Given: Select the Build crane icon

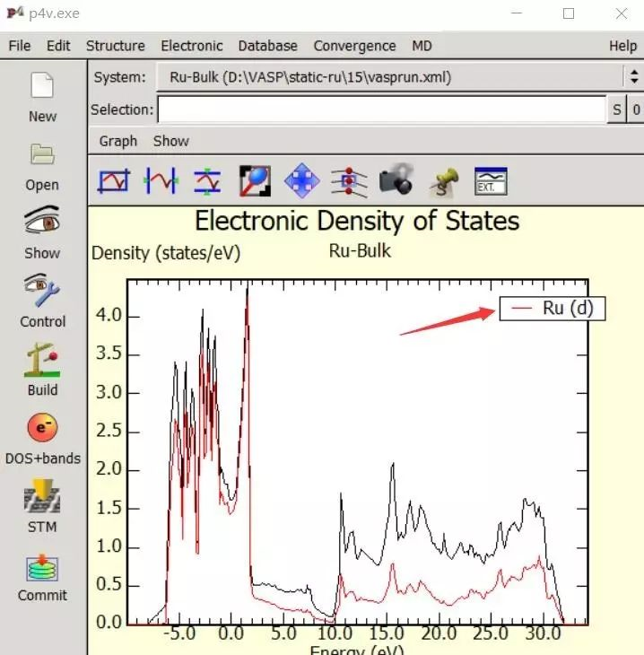Looking at the screenshot, I should click(42, 359).
